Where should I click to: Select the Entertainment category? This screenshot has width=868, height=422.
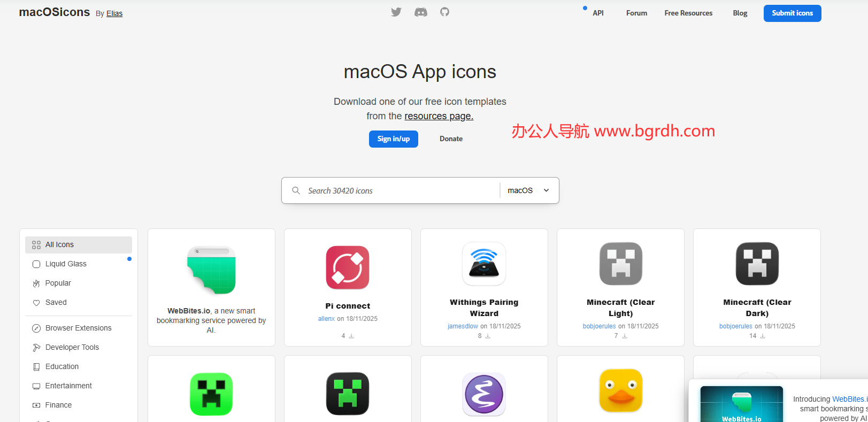79,386
